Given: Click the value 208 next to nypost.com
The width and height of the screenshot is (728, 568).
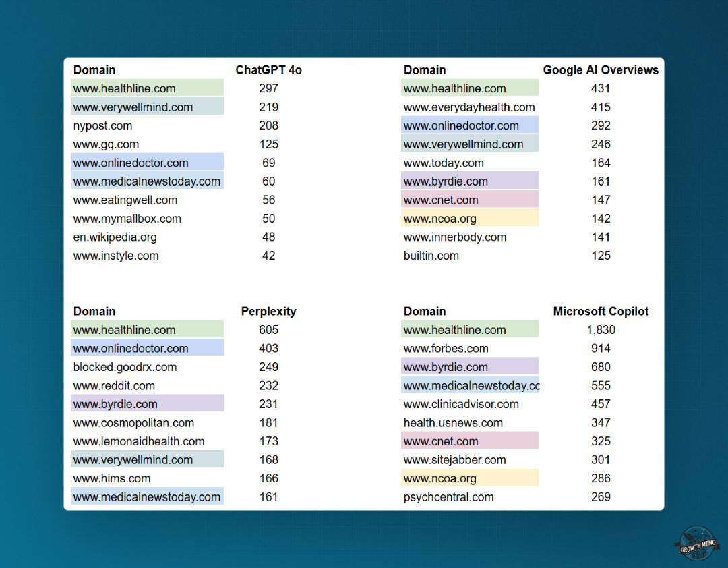Looking at the screenshot, I should [x=268, y=125].
